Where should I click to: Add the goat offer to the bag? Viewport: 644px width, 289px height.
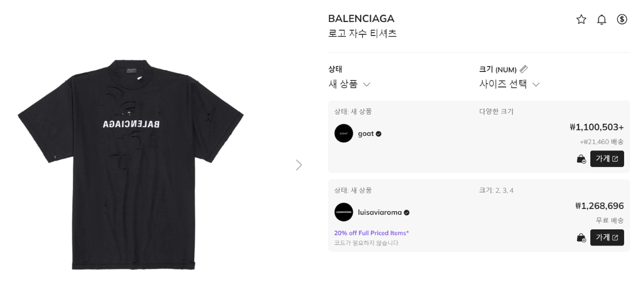click(x=581, y=159)
